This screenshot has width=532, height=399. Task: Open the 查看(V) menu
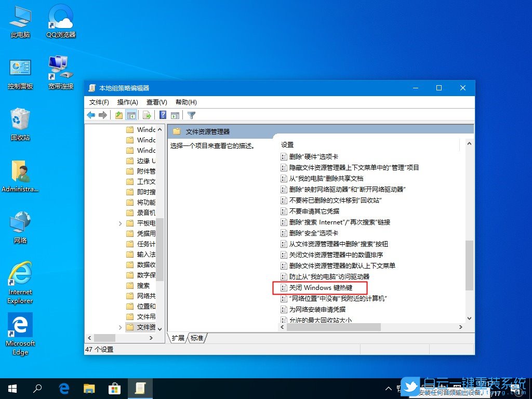point(156,102)
